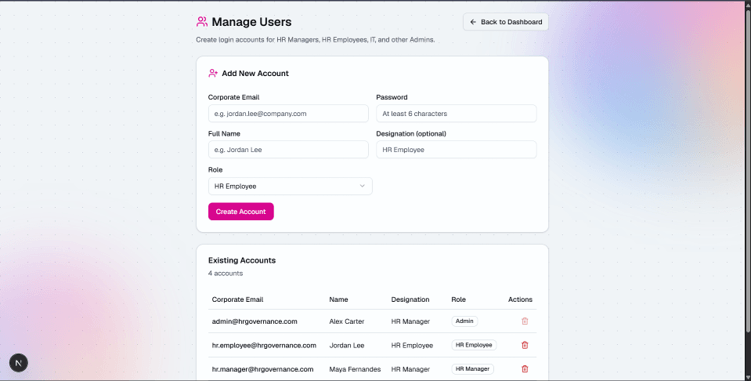The height and width of the screenshot is (381, 751).
Task: Select the hr.manager@hrgovernance.com email cell
Action: (262, 369)
